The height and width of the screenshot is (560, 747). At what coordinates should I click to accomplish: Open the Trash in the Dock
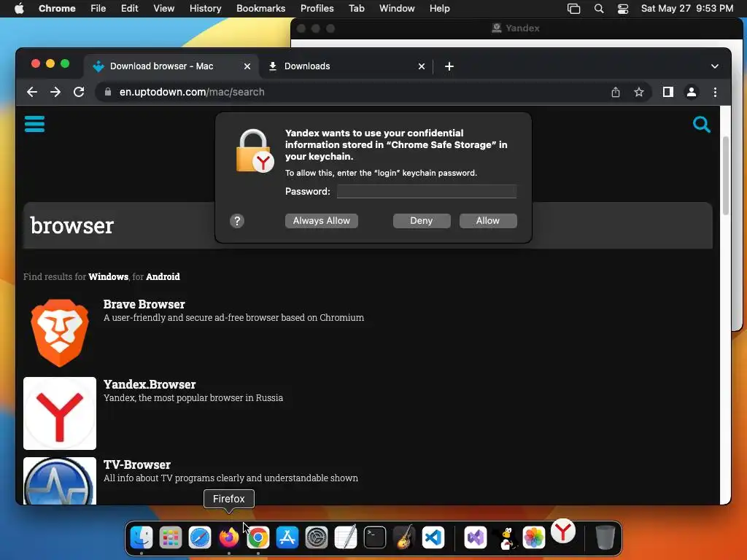tap(605, 537)
